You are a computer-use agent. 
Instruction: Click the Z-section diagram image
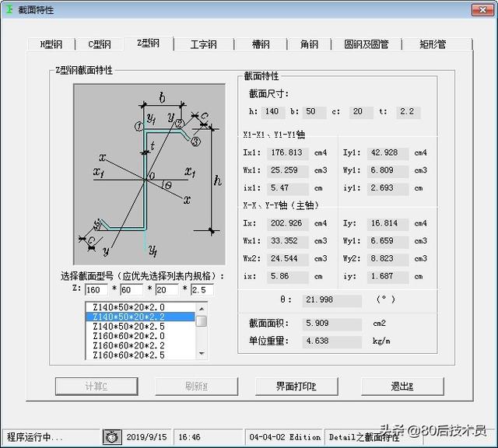coord(149,174)
